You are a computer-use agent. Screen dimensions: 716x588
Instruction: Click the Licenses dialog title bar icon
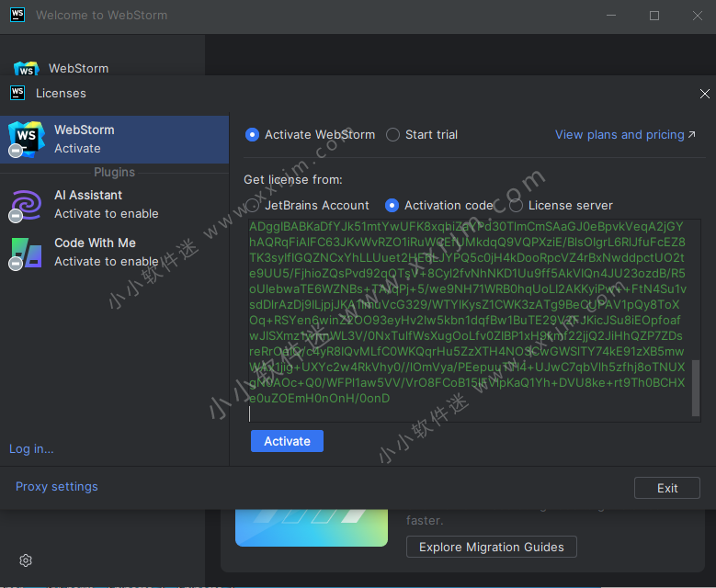coord(17,93)
